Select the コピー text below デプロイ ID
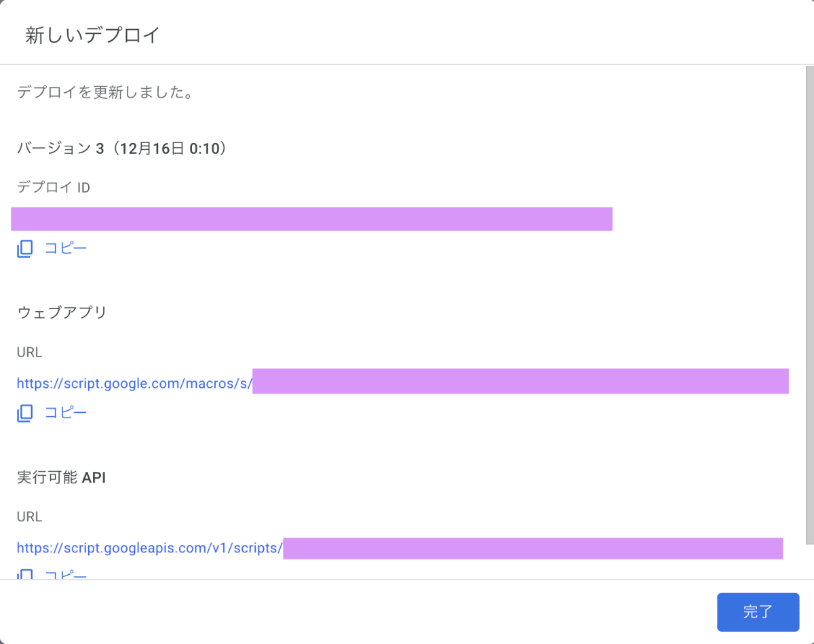The width and height of the screenshot is (814, 644). pos(66,248)
